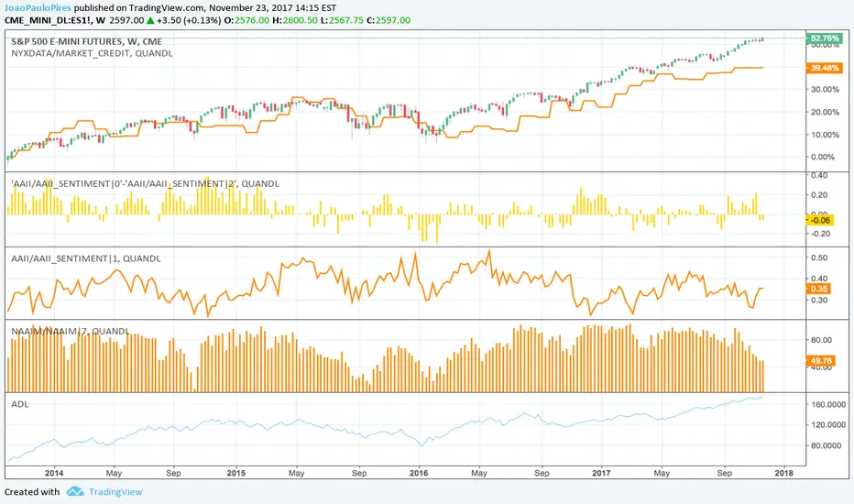The height and width of the screenshot is (504, 854).
Task: Click the 20.00% price axis label
Action: coord(825,112)
